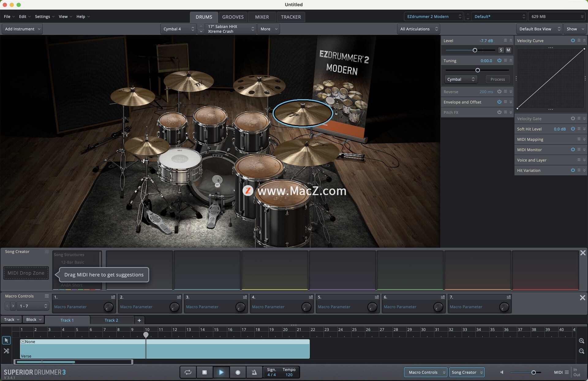The height and width of the screenshot is (381, 588).
Task: Select the scissors cut tool in the track editor
Action: (6, 351)
